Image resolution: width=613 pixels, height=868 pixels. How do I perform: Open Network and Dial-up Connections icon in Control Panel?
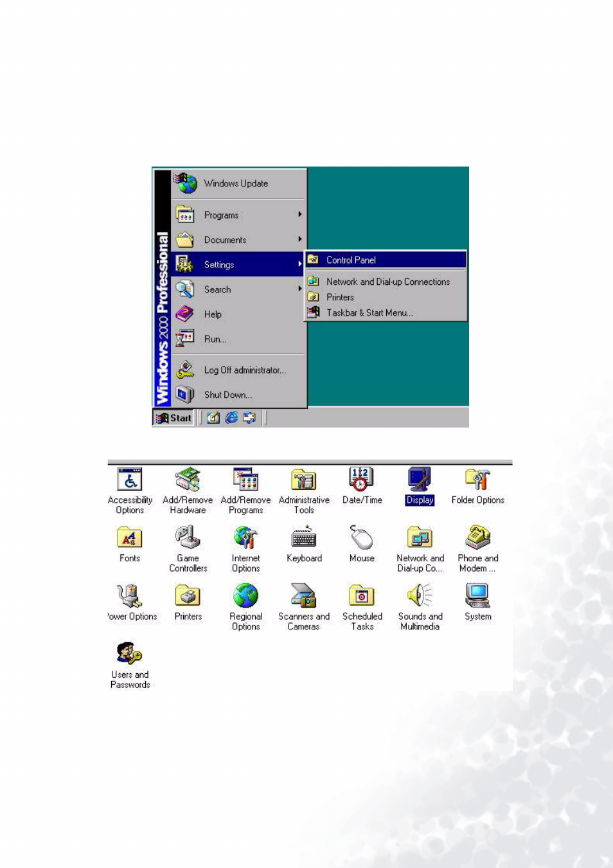tap(420, 549)
